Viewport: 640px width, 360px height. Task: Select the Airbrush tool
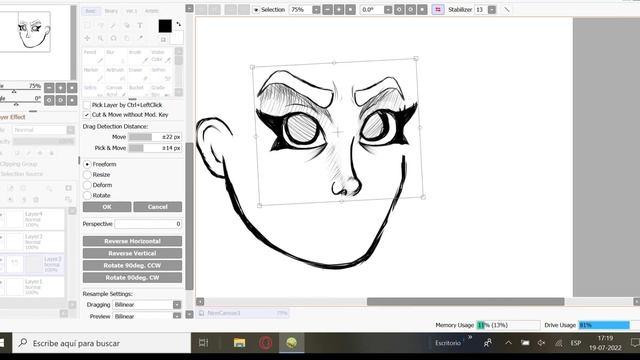pos(116,74)
